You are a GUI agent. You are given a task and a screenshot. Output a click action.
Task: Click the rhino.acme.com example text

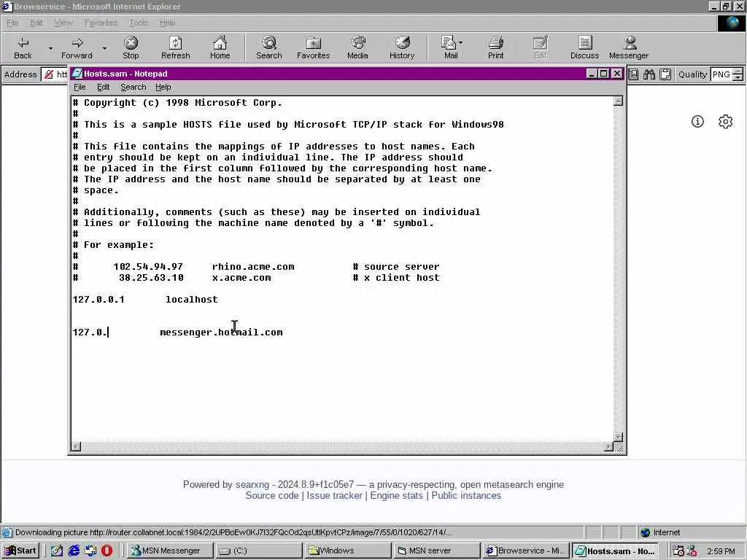click(253, 267)
